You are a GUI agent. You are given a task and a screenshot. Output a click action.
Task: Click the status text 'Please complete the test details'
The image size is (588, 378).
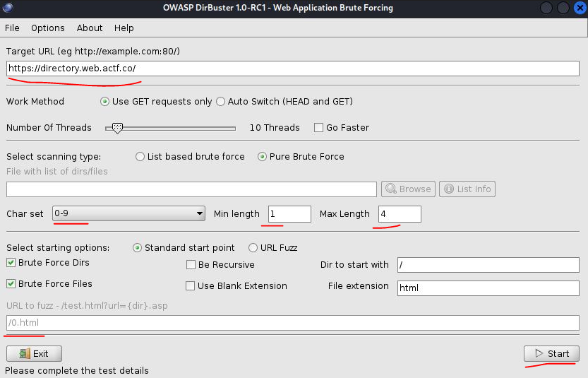[x=76, y=371]
